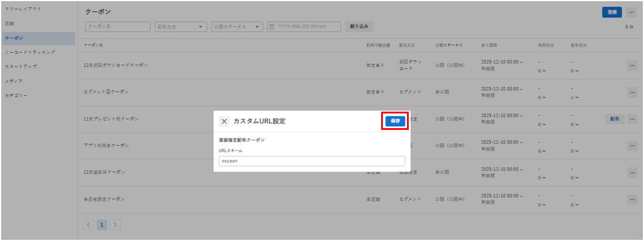Open メディア in the sidebar
Viewport: 644px width, 241px height.
coord(14,81)
